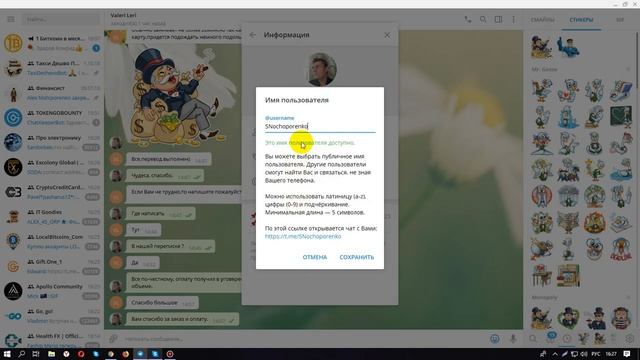Toggle the side panel layout icon

[x=498, y=19]
